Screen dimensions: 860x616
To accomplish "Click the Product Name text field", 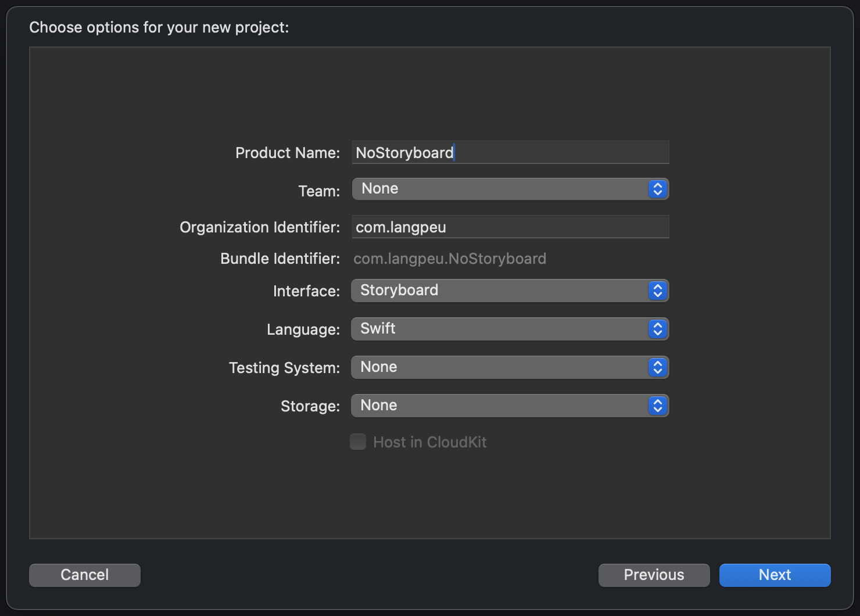I will pyautogui.click(x=510, y=152).
